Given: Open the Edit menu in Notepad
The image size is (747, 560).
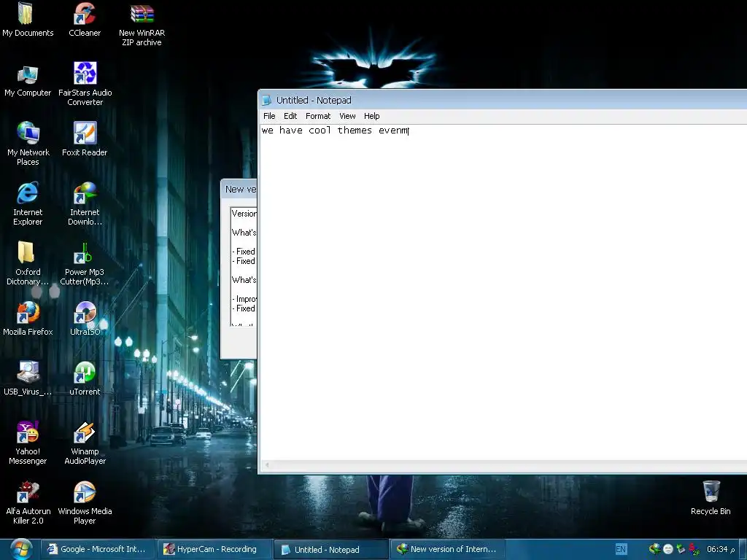Looking at the screenshot, I should [290, 116].
